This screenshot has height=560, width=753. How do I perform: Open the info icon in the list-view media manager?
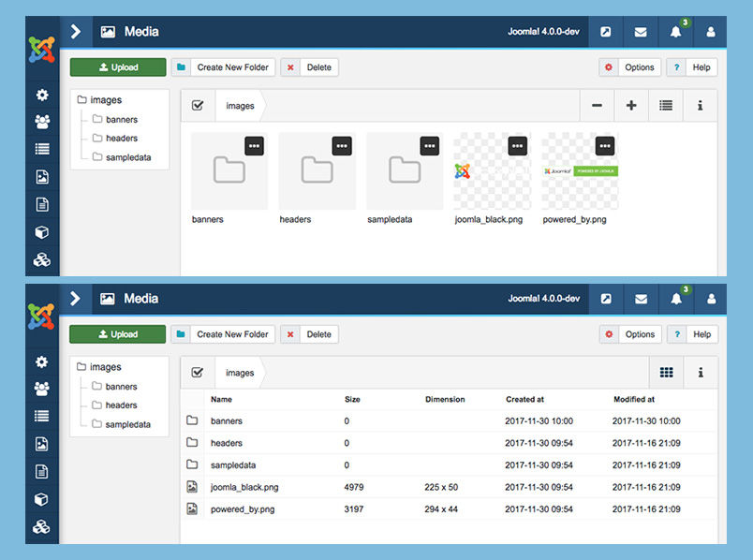point(701,373)
